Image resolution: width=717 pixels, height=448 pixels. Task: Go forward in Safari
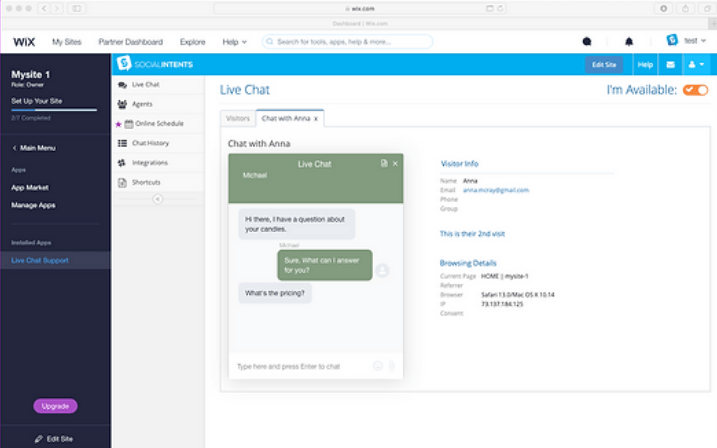[57, 8]
